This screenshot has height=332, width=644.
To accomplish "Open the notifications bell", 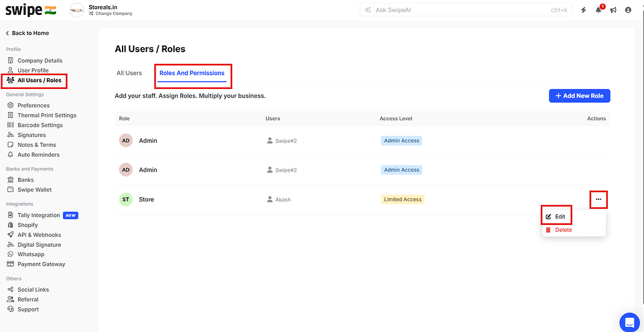I will click(x=599, y=10).
